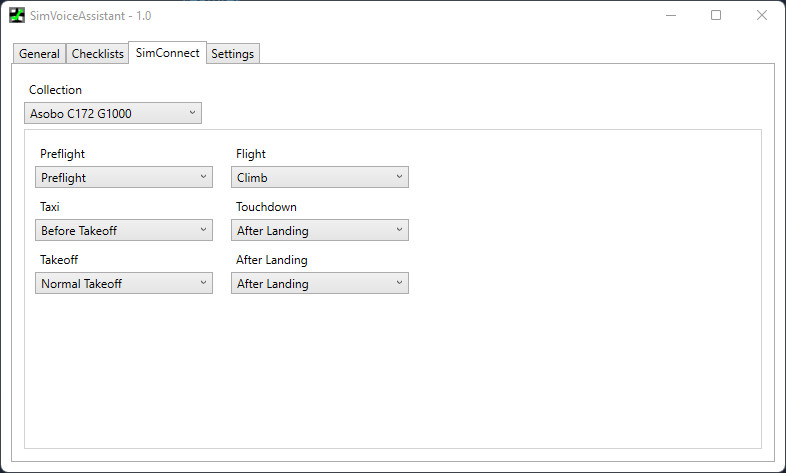Open the Checklists tab
The width and height of the screenshot is (786, 473).
pyautogui.click(x=97, y=54)
